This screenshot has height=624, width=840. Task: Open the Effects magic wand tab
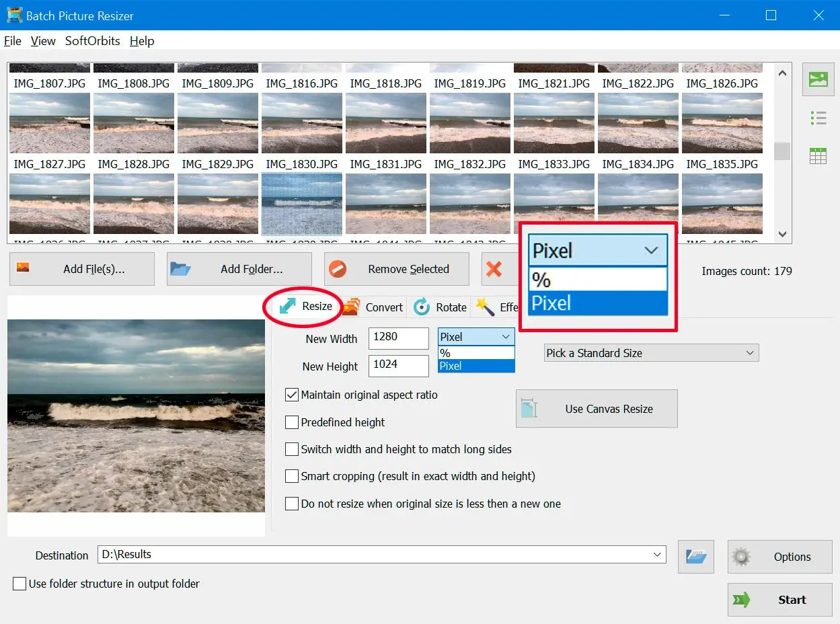[496, 307]
